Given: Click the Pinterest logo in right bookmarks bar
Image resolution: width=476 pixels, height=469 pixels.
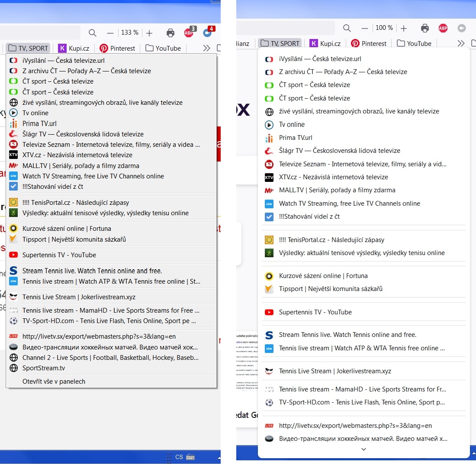Looking at the screenshot, I should click(x=355, y=43).
